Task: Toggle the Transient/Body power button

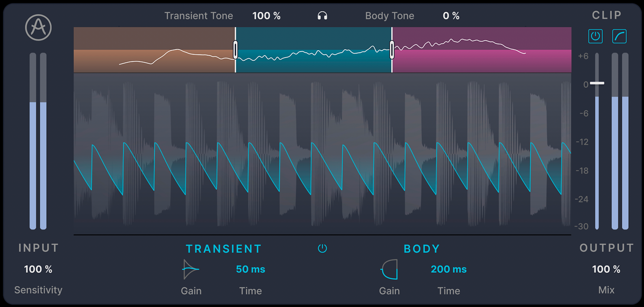Action: [322, 248]
